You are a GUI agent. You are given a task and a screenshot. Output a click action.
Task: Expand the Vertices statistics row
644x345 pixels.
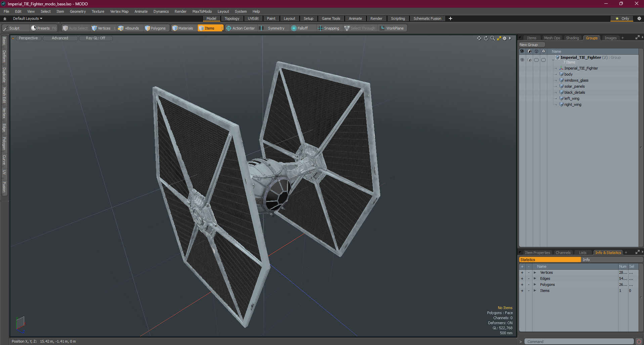pos(535,273)
